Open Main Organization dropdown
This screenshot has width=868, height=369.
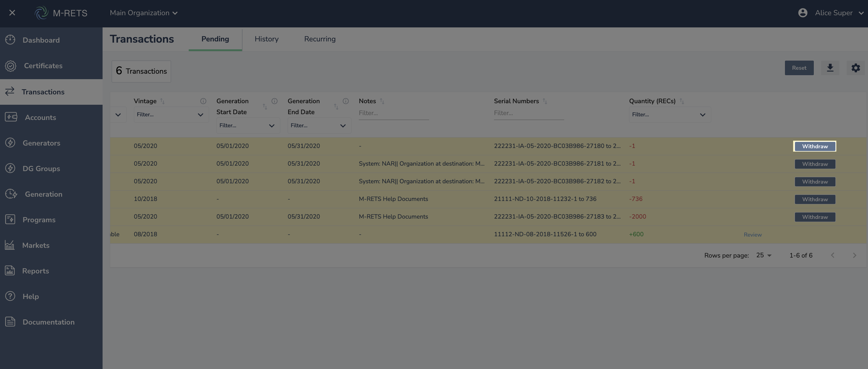[144, 13]
